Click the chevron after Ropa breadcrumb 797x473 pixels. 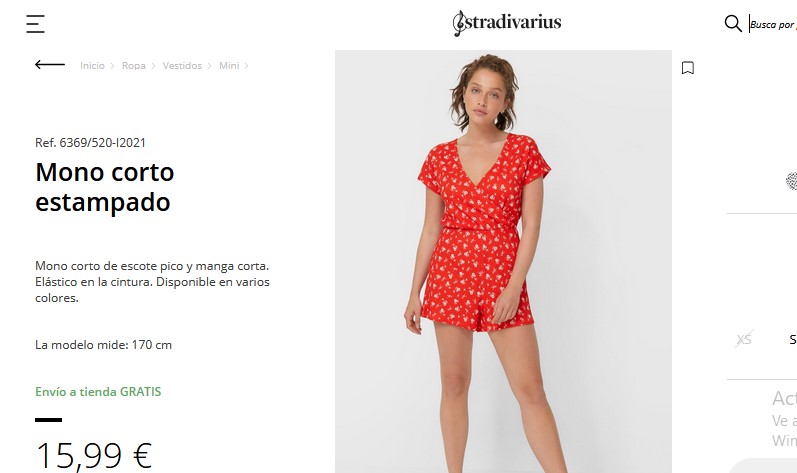[x=154, y=66]
